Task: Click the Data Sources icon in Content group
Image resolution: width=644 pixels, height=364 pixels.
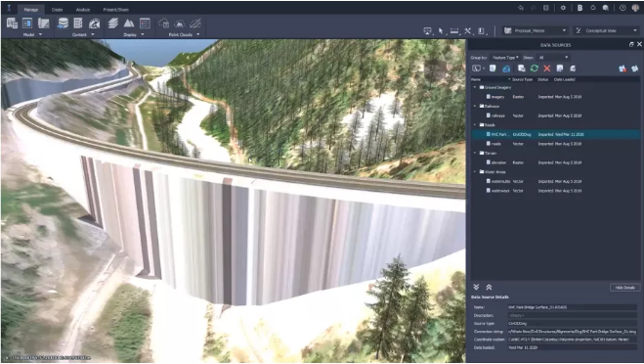Action: tap(63, 23)
